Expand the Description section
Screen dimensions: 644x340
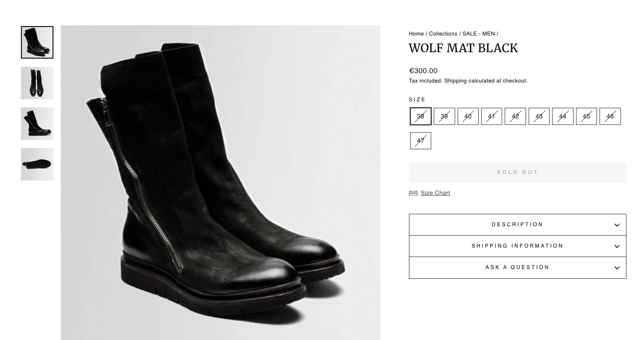pos(517,225)
